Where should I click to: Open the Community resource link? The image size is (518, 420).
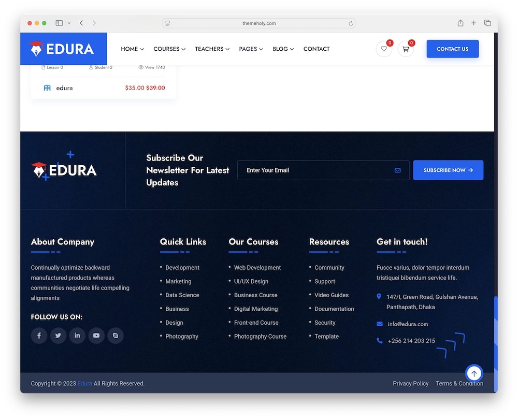point(329,267)
